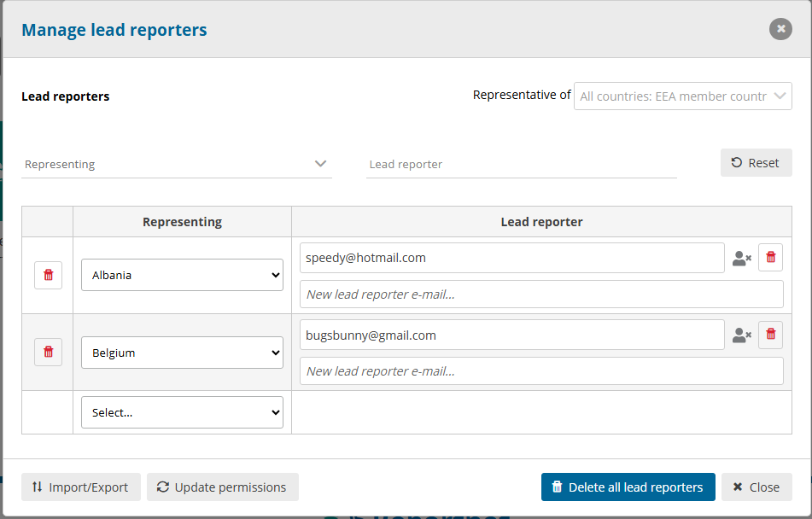The height and width of the screenshot is (519, 812).
Task: Click new lead reporter e-mail field for Albania
Action: coord(541,294)
